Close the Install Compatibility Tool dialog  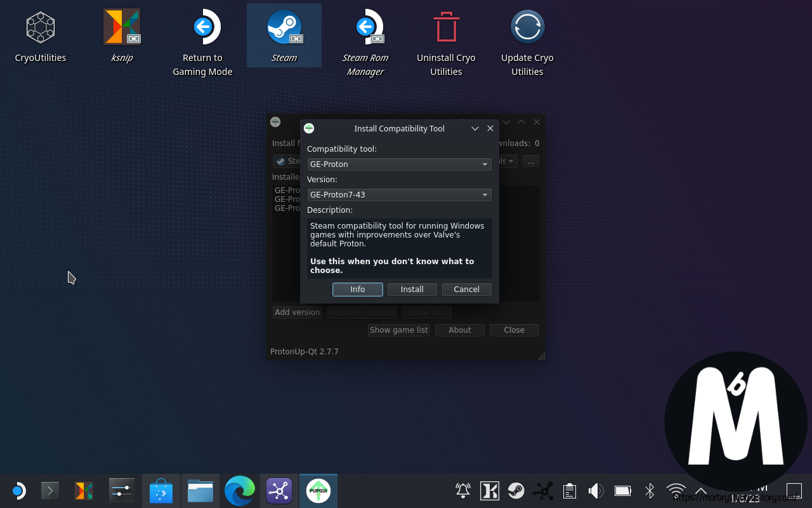pos(490,128)
